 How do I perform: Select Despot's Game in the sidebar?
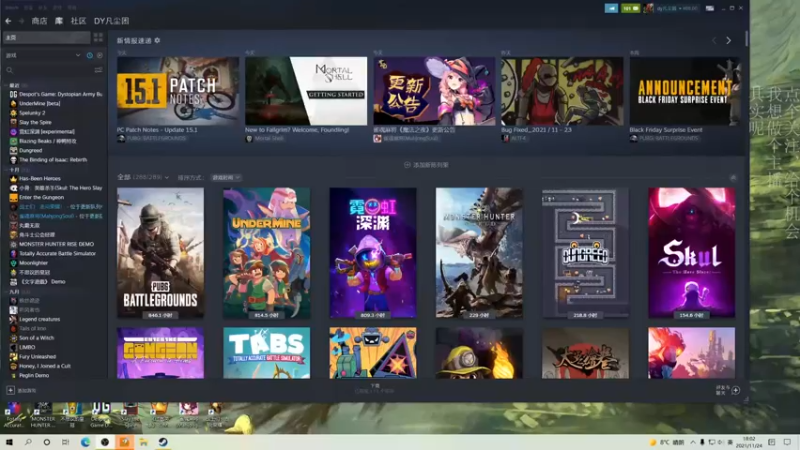point(56,94)
